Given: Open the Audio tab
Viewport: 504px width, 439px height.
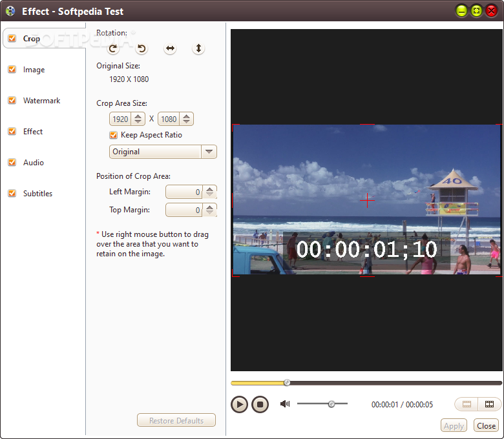Looking at the screenshot, I should [x=34, y=163].
